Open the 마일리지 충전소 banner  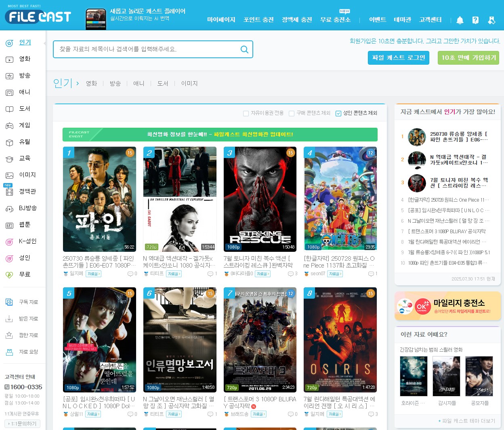pos(447,306)
